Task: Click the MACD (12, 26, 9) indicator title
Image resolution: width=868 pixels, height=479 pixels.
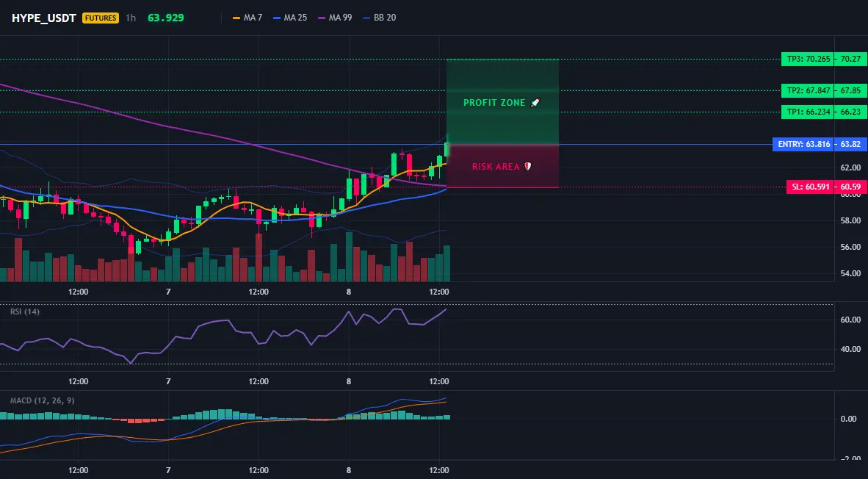Action: [x=42, y=400]
